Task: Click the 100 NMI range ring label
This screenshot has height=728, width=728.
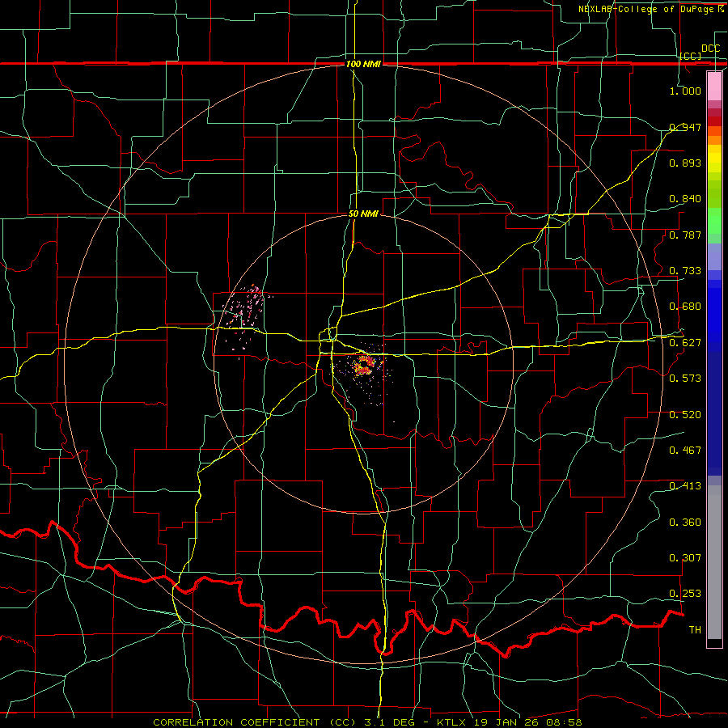Action: [x=363, y=64]
